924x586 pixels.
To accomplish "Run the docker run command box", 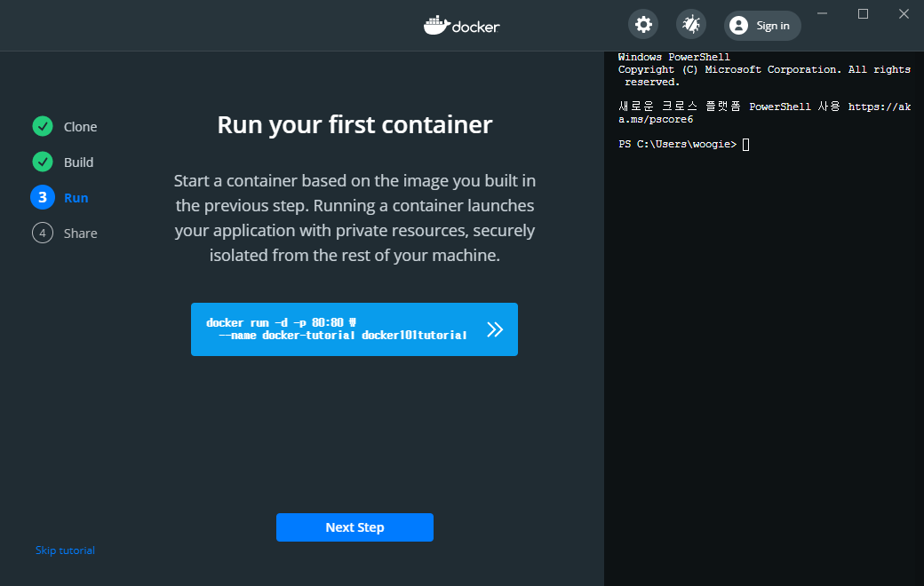I will point(354,329).
